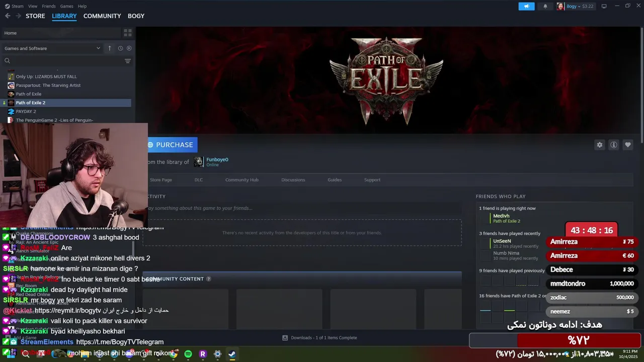Select Passpartout: The Starving Artist in library

(48, 85)
